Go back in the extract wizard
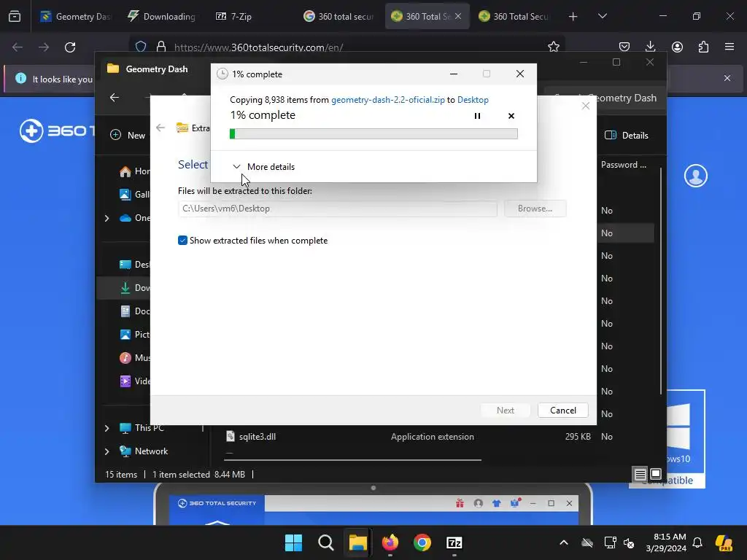Viewport: 747px width, 560px height. click(x=160, y=128)
